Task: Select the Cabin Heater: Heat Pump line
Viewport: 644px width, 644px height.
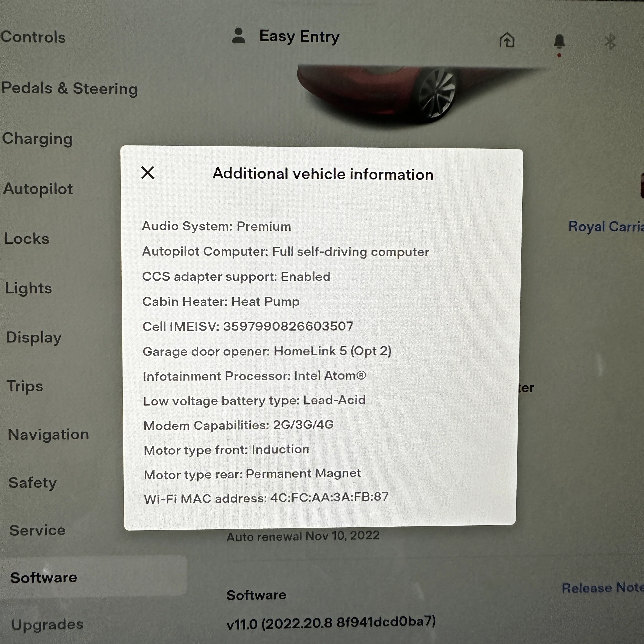Action: [221, 302]
